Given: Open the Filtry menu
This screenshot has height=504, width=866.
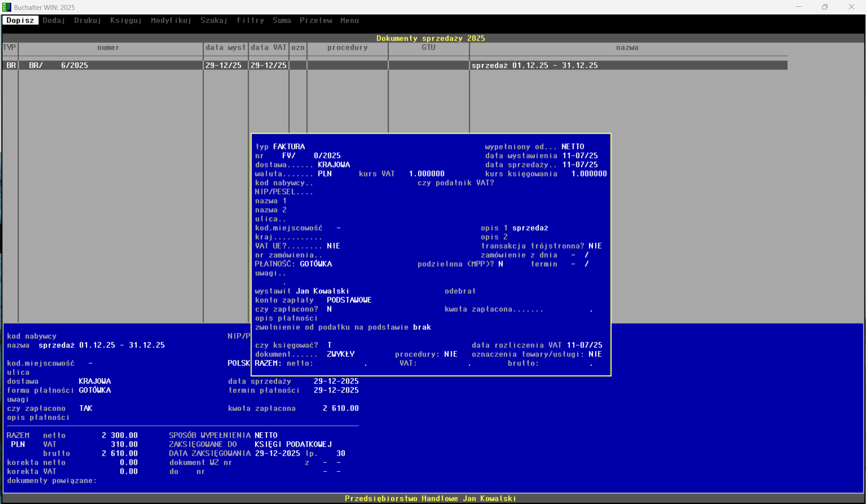Looking at the screenshot, I should [x=250, y=20].
